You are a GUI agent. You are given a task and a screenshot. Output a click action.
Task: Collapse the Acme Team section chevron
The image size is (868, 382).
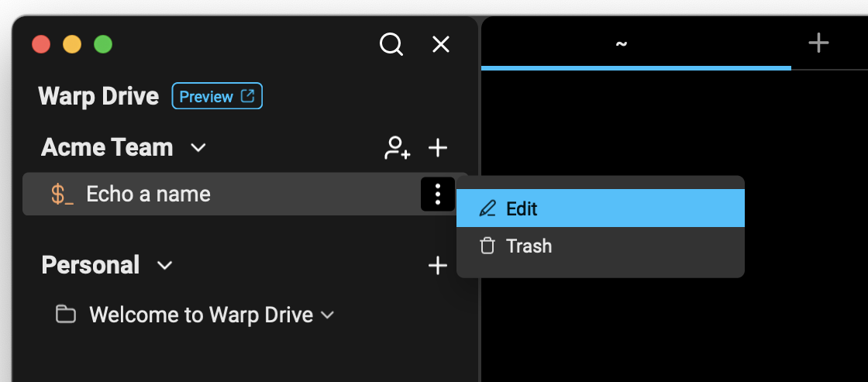[198, 147]
